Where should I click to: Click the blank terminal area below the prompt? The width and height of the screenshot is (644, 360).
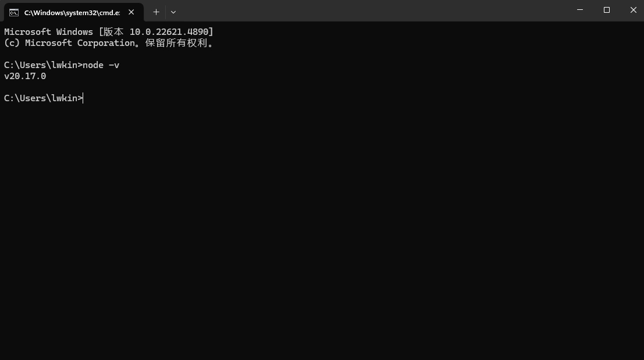322,230
